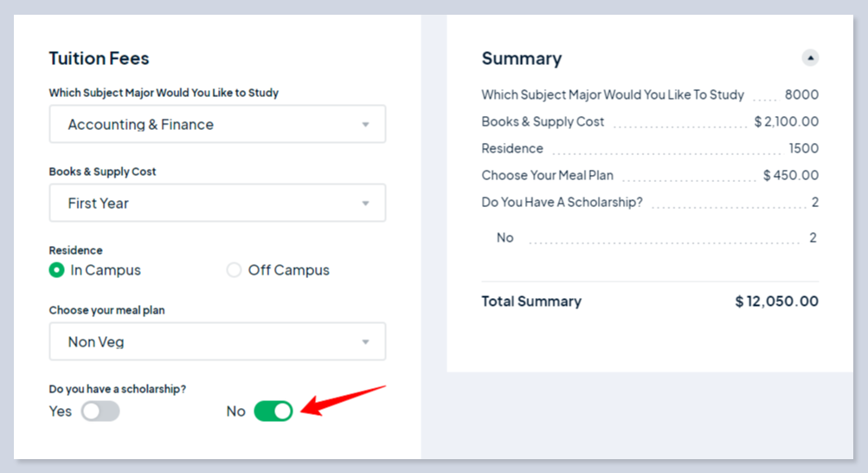Viewport: 868px width, 473px height.
Task: Click the Residence row in Summary
Action: coord(512,149)
